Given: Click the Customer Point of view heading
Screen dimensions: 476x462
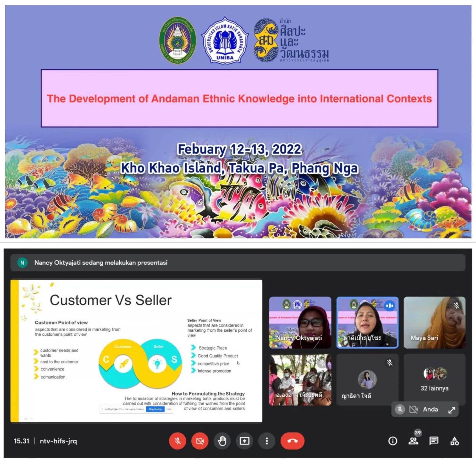Looking at the screenshot, I should pos(61,322).
